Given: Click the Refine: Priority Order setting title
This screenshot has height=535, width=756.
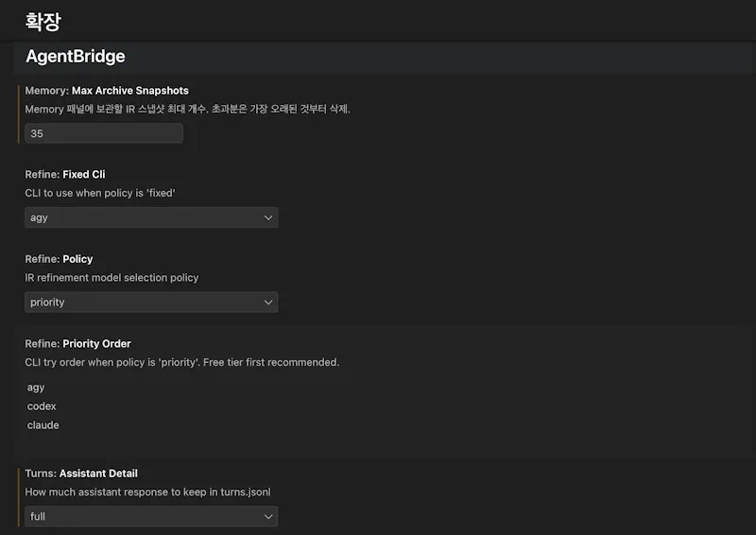Looking at the screenshot, I should pyautogui.click(x=77, y=344).
